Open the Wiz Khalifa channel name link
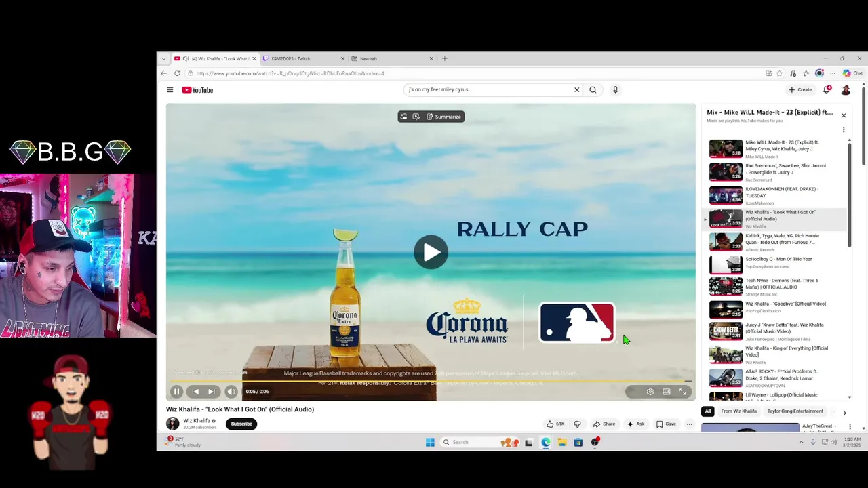The width and height of the screenshot is (868, 488). click(x=197, y=421)
